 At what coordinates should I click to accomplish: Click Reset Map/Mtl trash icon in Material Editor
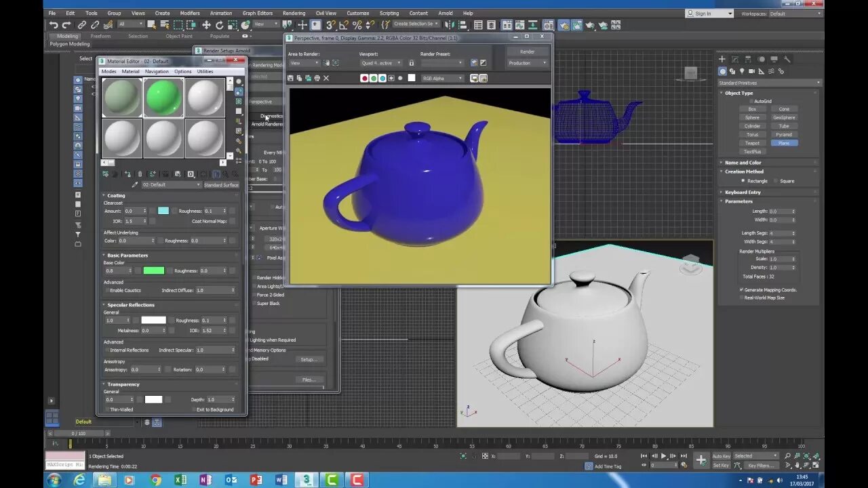click(x=140, y=174)
